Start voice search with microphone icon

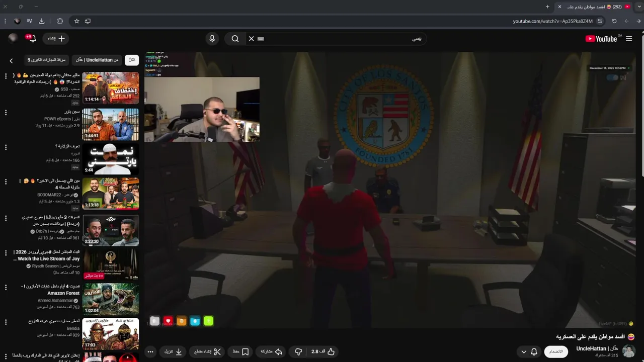click(x=212, y=39)
